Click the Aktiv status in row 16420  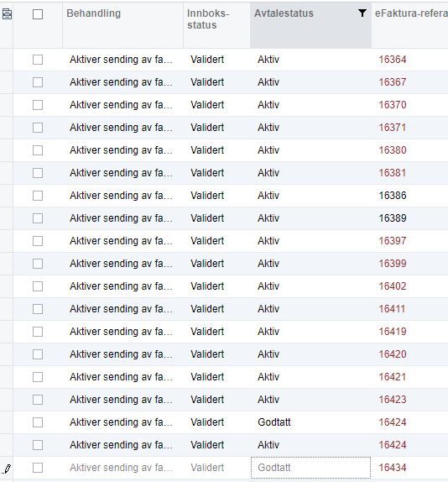[x=268, y=354]
